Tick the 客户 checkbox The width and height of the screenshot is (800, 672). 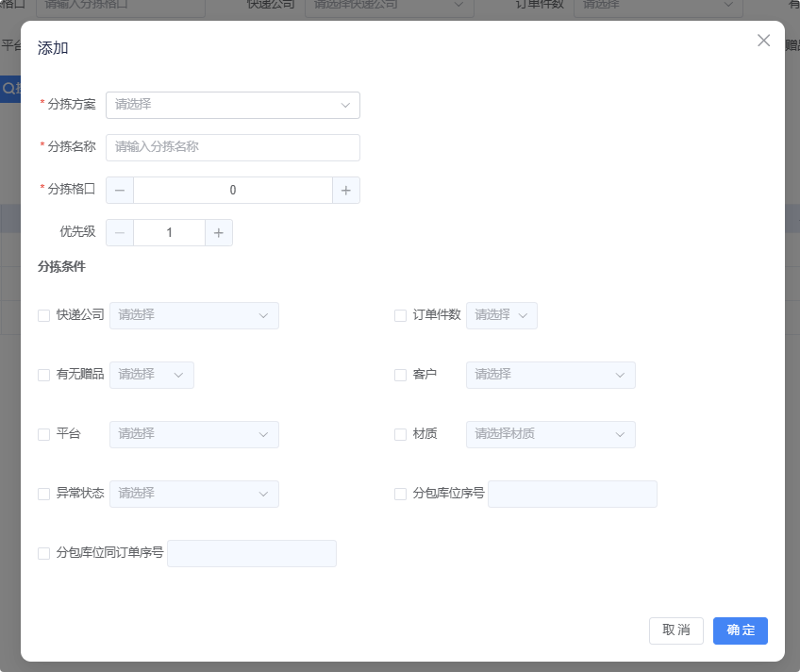coord(401,375)
